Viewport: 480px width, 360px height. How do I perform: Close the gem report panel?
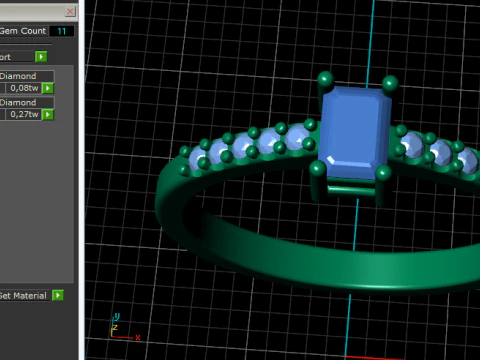70,11
